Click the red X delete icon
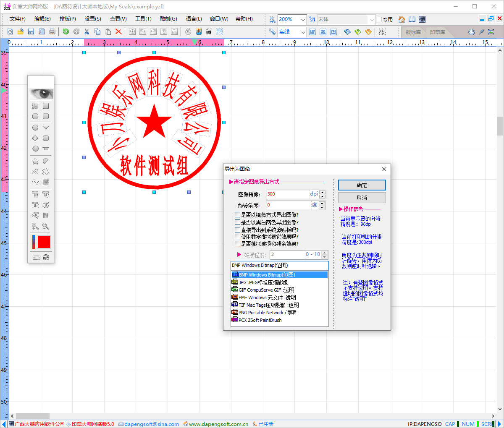Viewport: 504px width, 428px height. coord(118,31)
